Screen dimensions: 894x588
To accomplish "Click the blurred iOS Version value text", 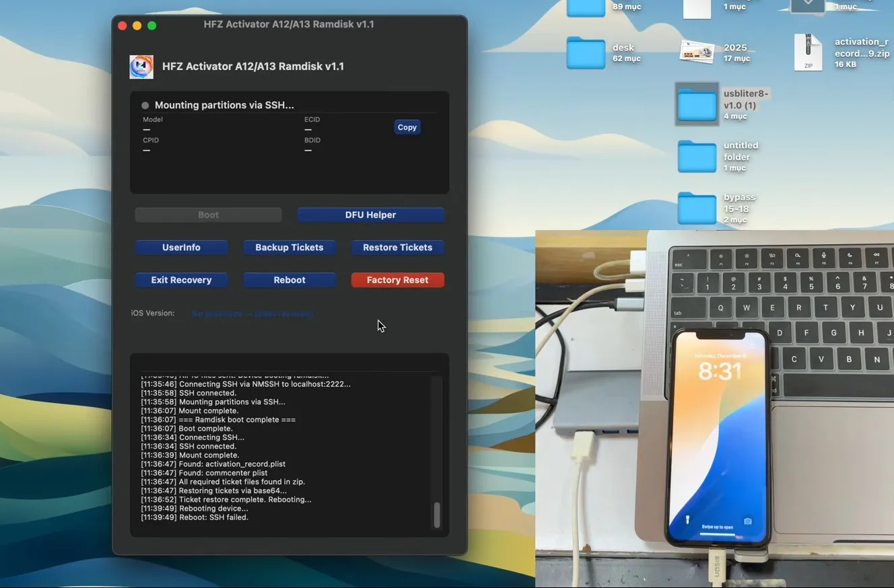I will (x=252, y=314).
